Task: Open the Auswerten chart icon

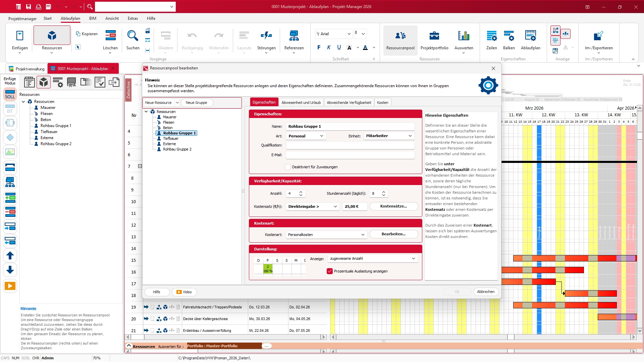Action: point(464,36)
